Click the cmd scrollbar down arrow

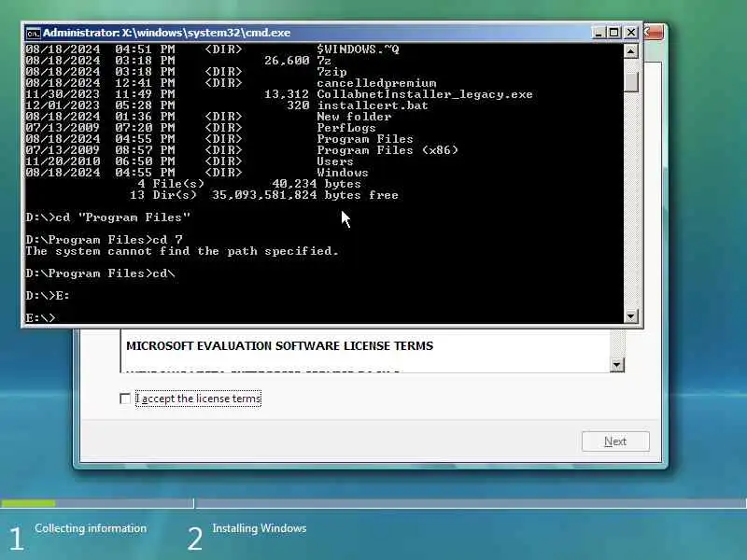click(x=631, y=315)
